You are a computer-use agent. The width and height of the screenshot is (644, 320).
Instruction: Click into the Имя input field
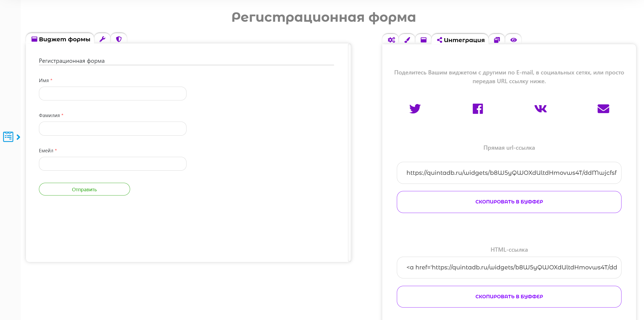pyautogui.click(x=113, y=94)
